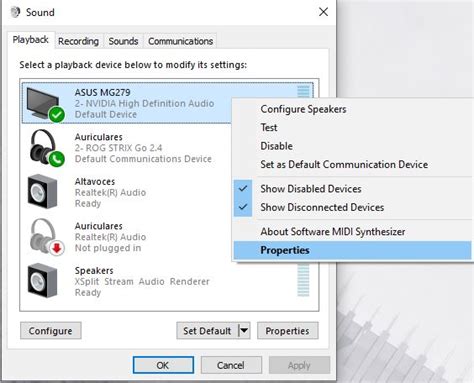Click 'Default Device' status under ASUS MG279
This screenshot has height=383, width=474.
point(106,114)
